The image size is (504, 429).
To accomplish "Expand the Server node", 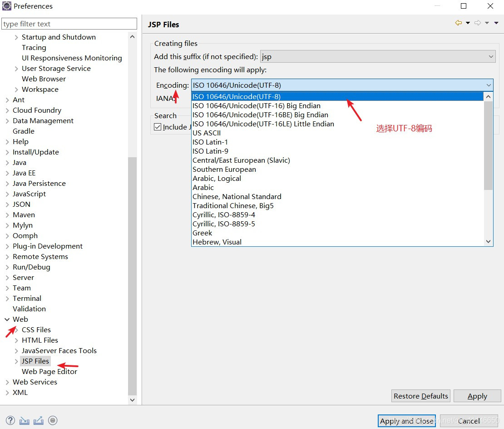I will point(7,278).
